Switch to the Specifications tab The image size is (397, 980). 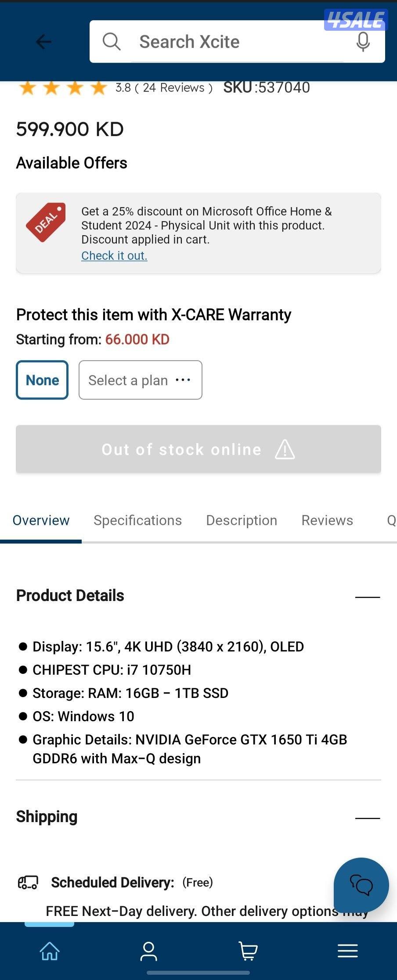coord(137,520)
